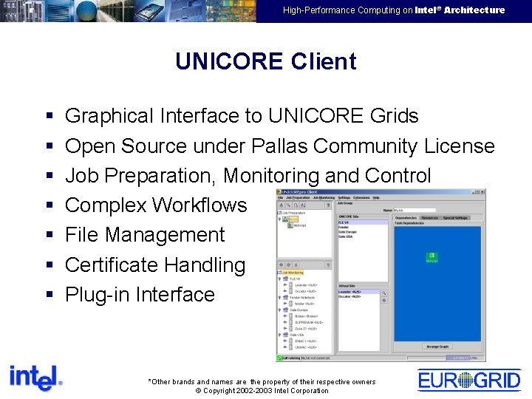The height and width of the screenshot is (399, 532).
Task: Click the Gate USA site icon in monitoring tree
Action: (285, 335)
